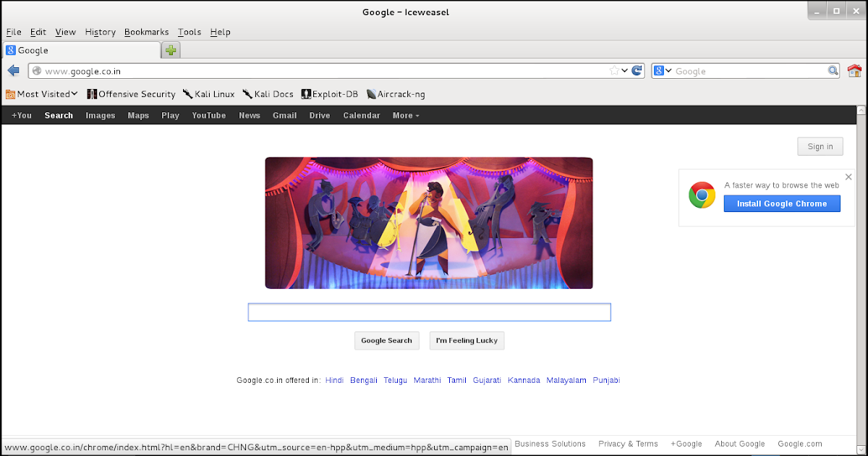This screenshot has height=456, width=868.
Task: Click the Google favicon on the tab
Action: coord(11,50)
